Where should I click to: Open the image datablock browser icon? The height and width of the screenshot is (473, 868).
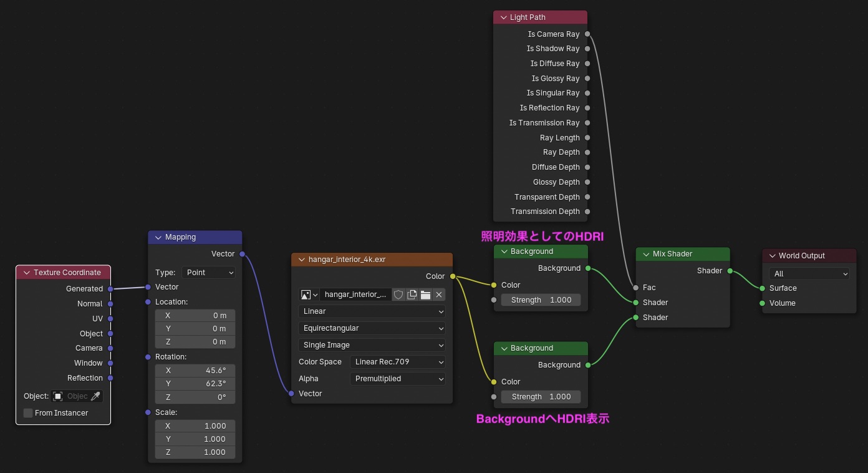tap(309, 295)
